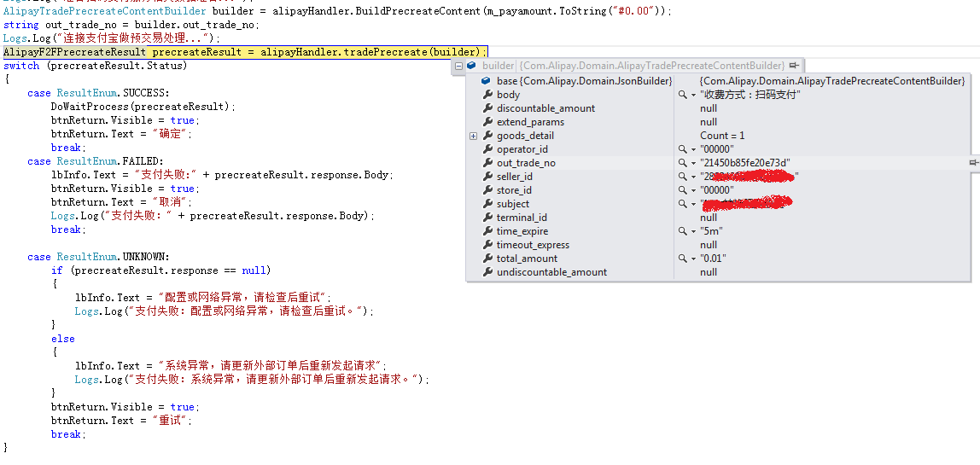This screenshot has height=465, width=980.
Task: Click the "Count = 1" value
Action: pos(722,136)
